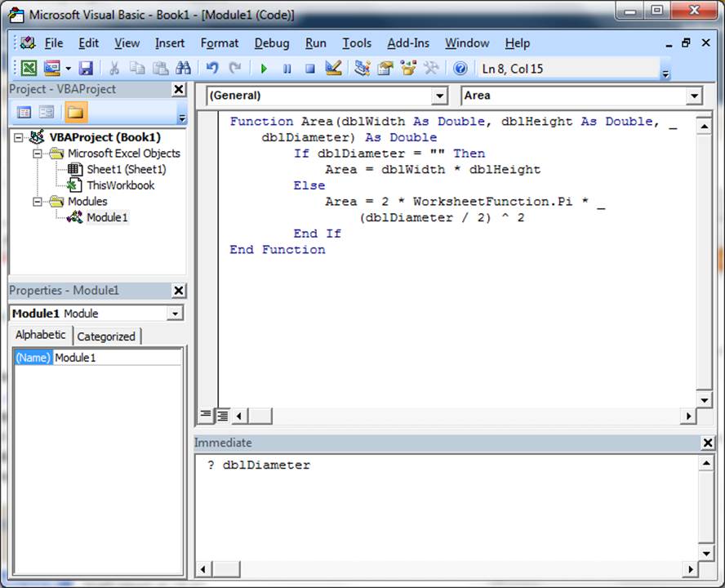
Task: Open the Object Browser icon
Action: 408,69
